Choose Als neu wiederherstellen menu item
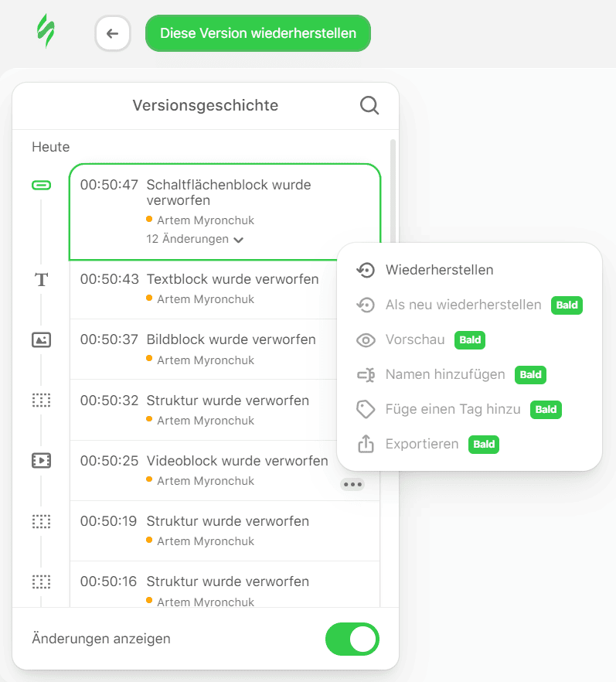Viewport: 616px width, 682px height. coord(463,305)
